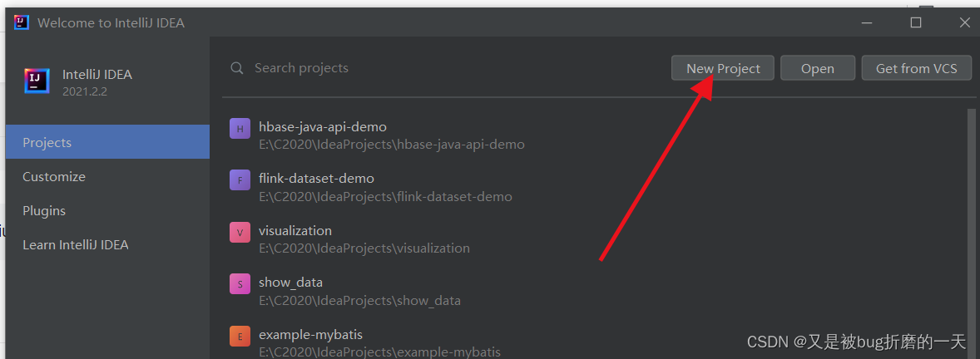980x359 pixels.
Task: Click path E:\C2020\IdeaProjects\show_data
Action: click(x=360, y=301)
